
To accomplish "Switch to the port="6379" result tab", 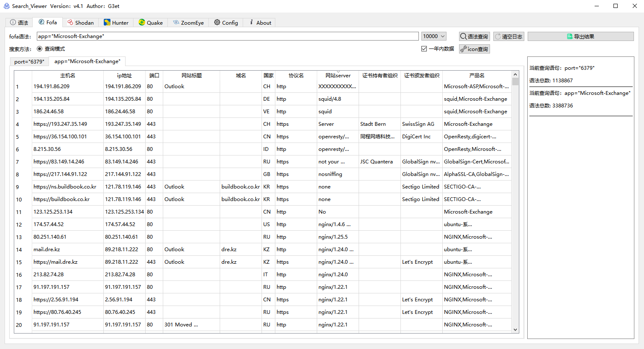I will pos(29,61).
